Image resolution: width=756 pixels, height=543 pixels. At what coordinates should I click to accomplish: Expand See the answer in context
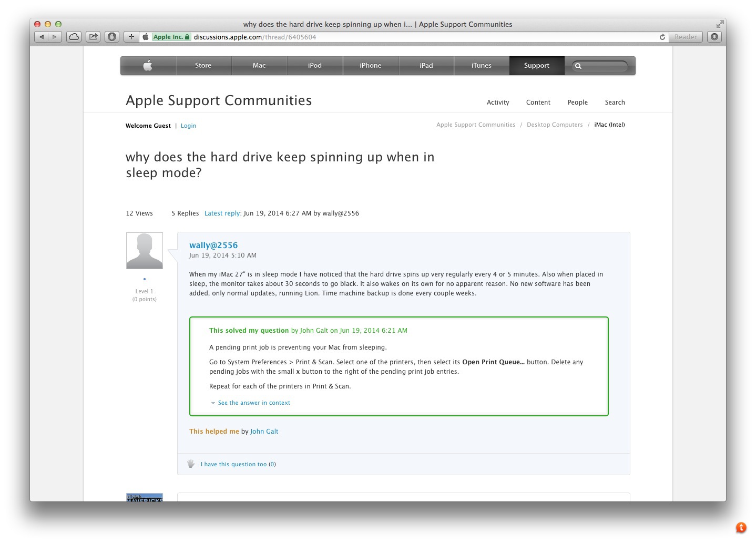coord(254,403)
